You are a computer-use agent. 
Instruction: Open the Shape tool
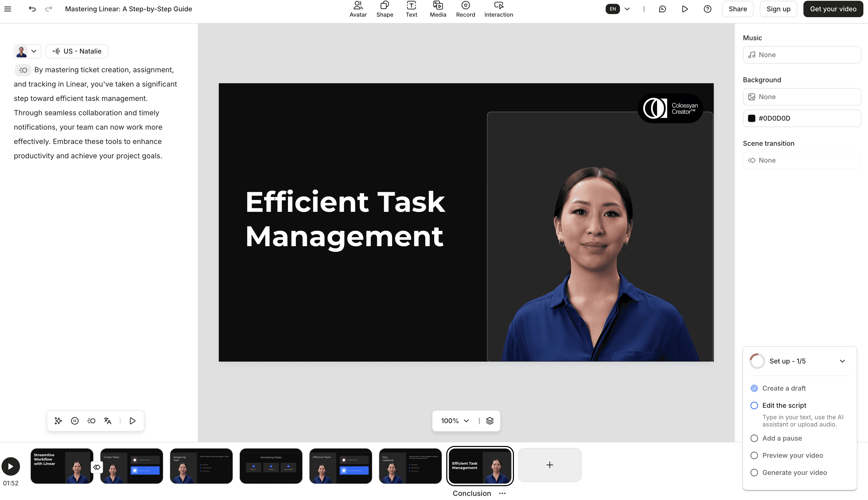(385, 9)
